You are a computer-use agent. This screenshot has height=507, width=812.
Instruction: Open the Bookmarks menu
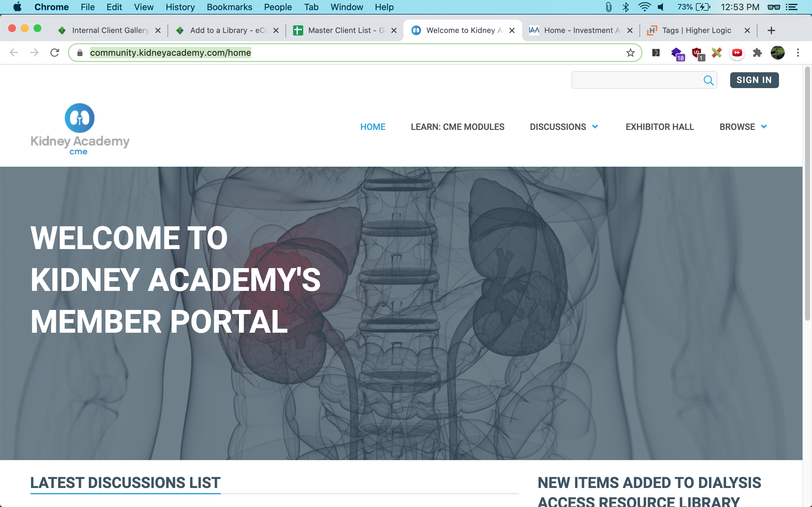tap(229, 7)
